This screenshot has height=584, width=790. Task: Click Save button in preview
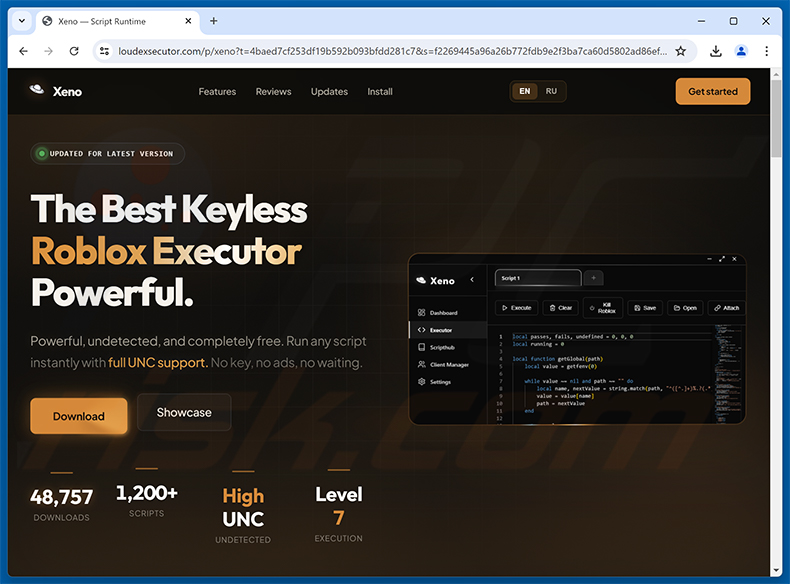(645, 308)
